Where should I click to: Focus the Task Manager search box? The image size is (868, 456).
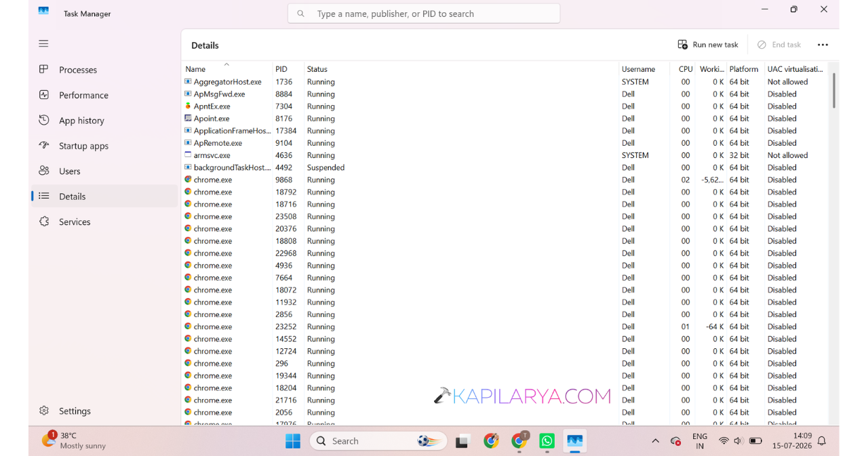(x=424, y=14)
